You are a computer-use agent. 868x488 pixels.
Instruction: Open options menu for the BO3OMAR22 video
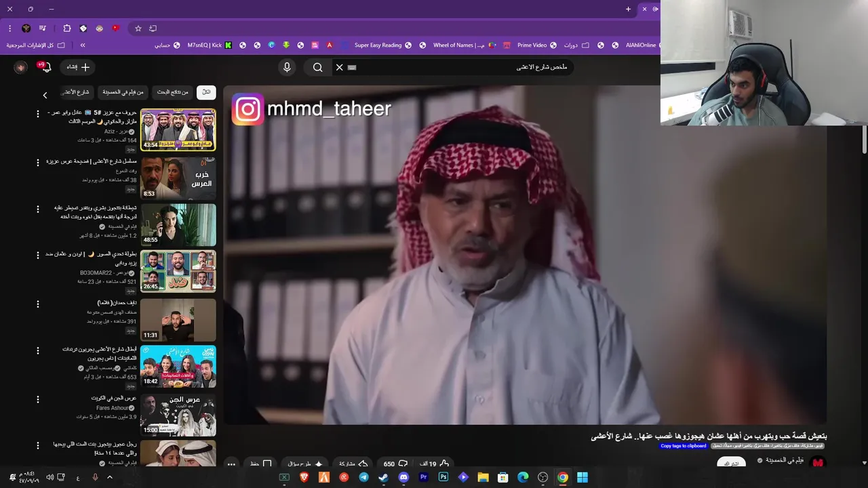pyautogui.click(x=38, y=256)
